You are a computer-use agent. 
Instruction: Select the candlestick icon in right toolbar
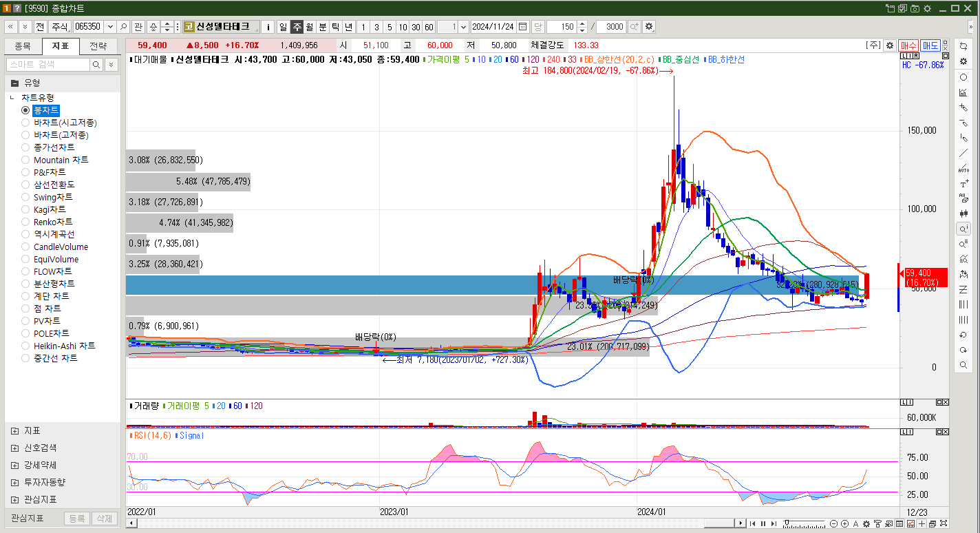coord(963,213)
